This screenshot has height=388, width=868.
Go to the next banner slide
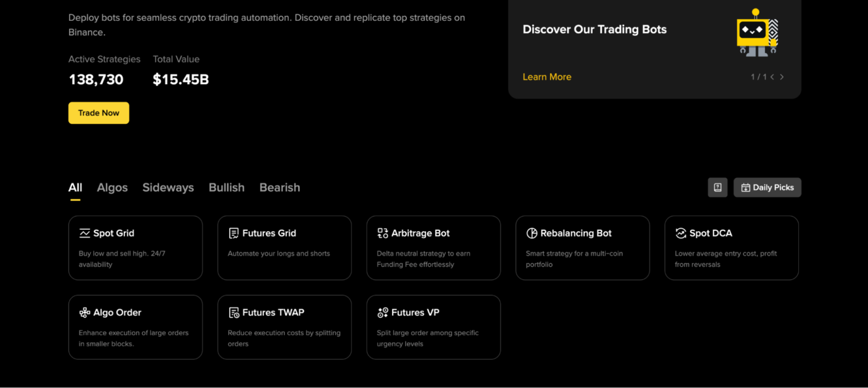tap(782, 77)
